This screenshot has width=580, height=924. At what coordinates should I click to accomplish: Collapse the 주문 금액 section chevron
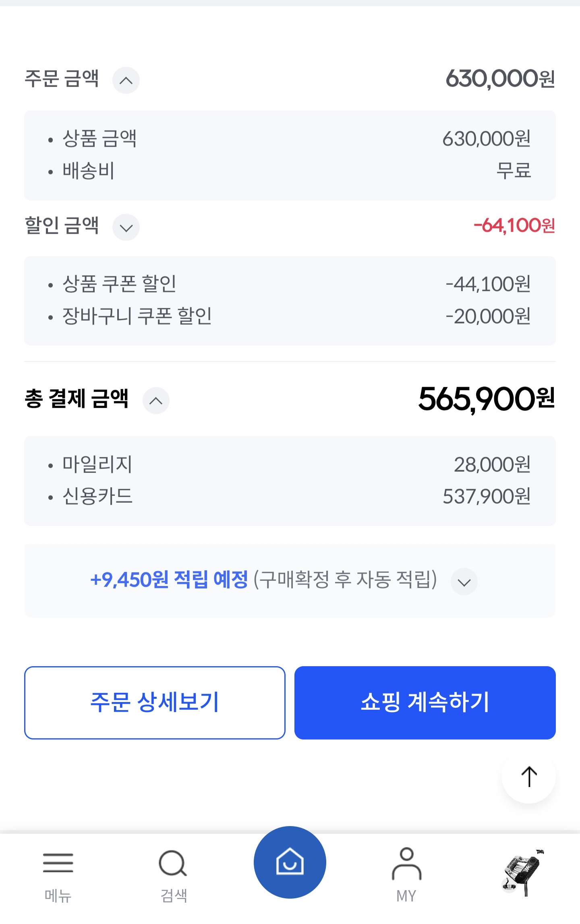126,80
